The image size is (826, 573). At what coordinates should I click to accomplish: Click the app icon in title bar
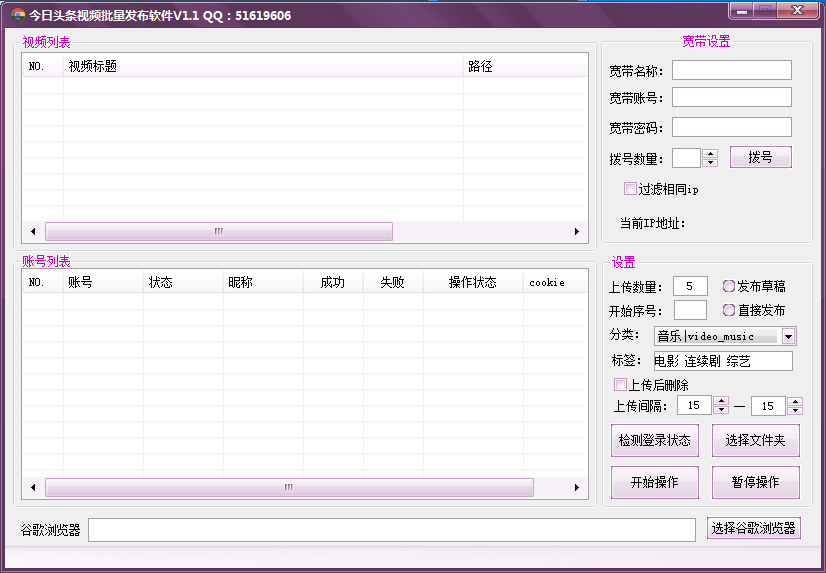click(x=18, y=15)
